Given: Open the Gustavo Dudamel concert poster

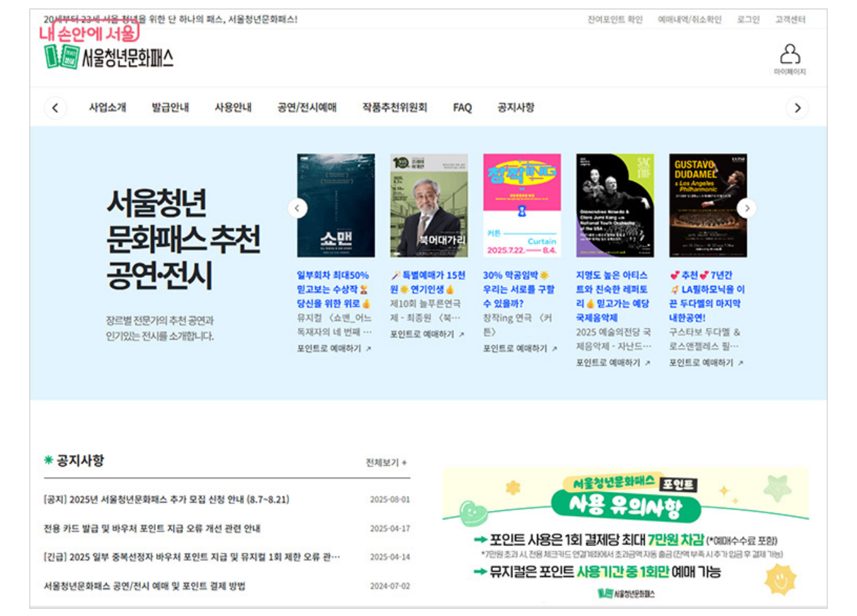Looking at the screenshot, I should click(708, 206).
